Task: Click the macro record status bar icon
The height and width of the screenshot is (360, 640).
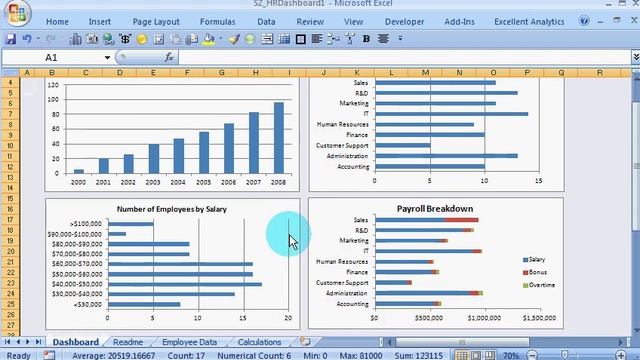Action: (x=49, y=355)
